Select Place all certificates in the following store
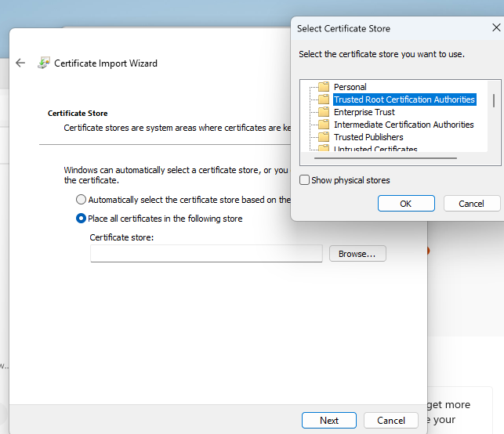 pos(81,219)
